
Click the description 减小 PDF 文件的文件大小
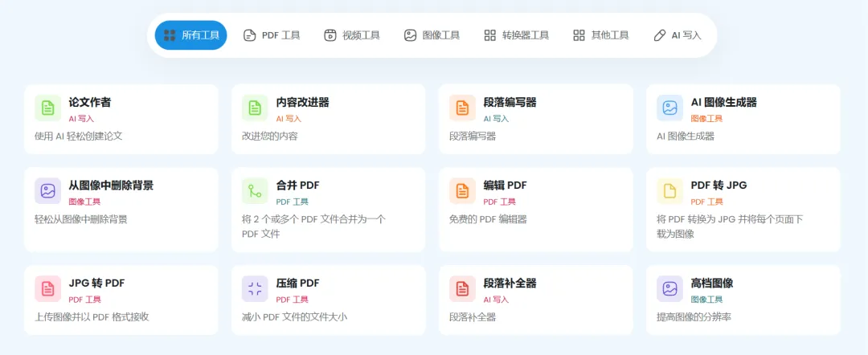[294, 316]
